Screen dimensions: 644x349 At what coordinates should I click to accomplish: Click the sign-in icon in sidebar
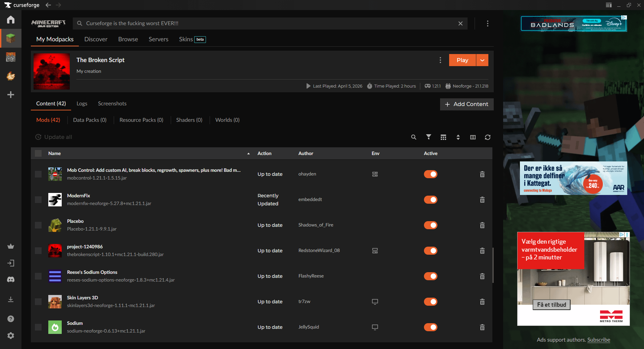11,263
